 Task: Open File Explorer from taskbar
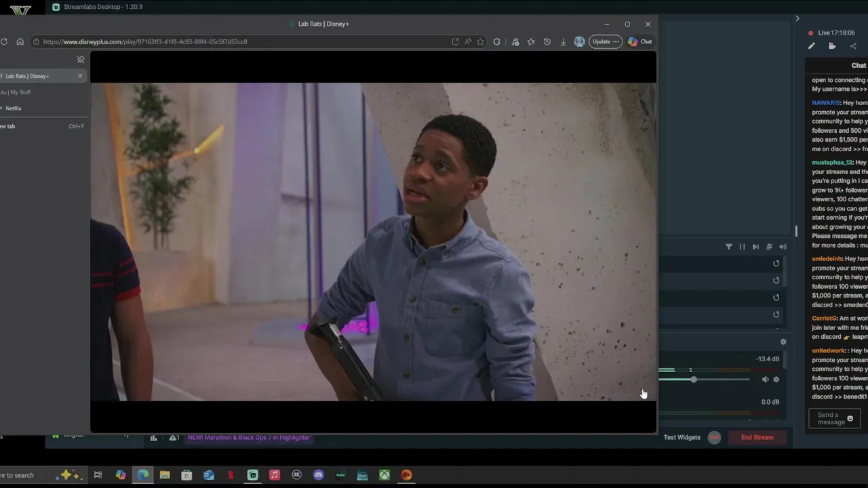(165, 475)
